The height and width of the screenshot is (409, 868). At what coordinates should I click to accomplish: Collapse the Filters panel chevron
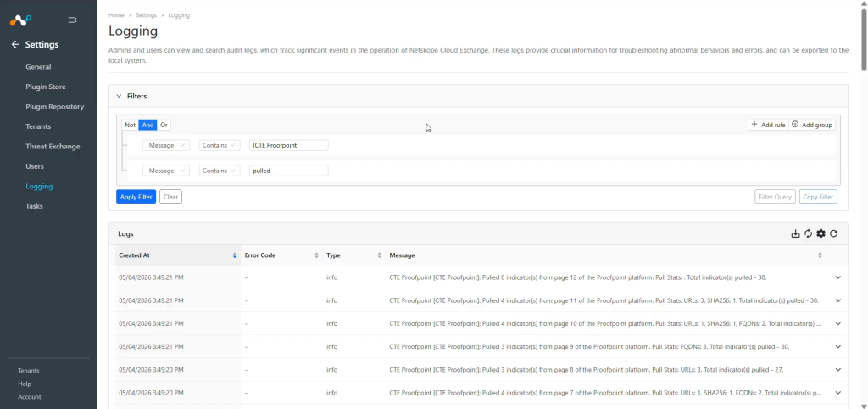(119, 96)
